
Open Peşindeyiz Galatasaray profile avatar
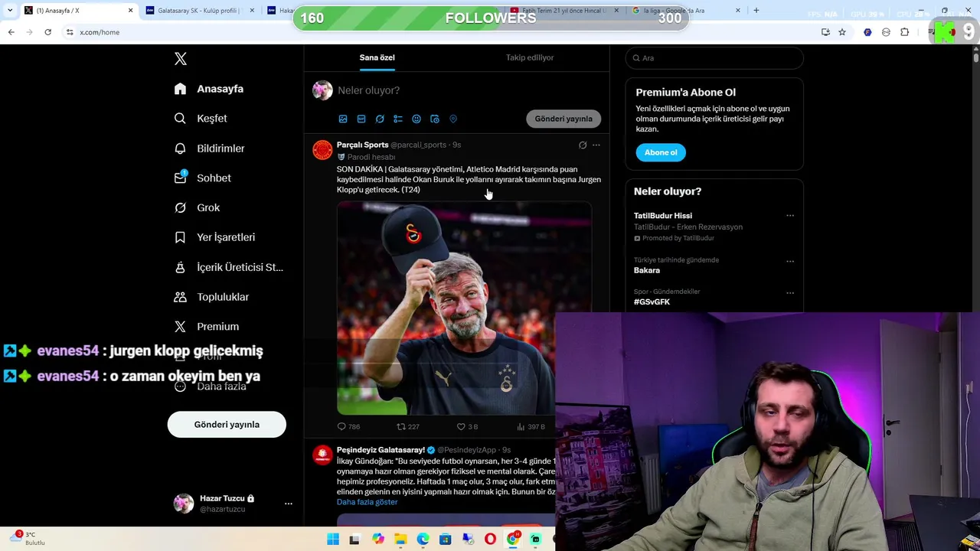[322, 455]
